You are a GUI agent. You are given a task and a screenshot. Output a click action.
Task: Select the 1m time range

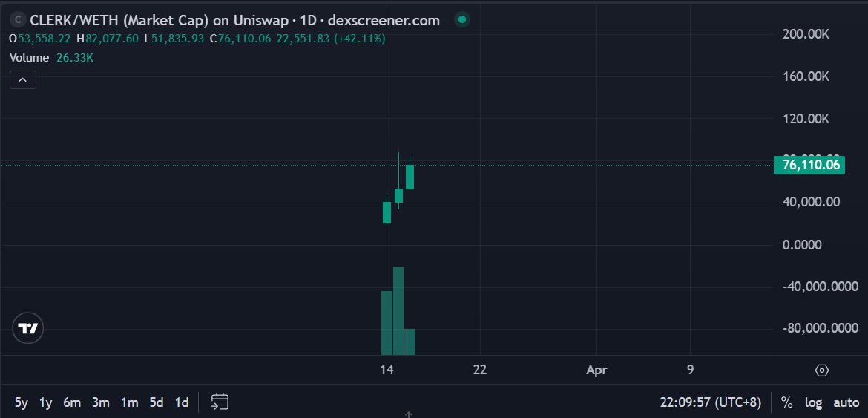point(130,402)
